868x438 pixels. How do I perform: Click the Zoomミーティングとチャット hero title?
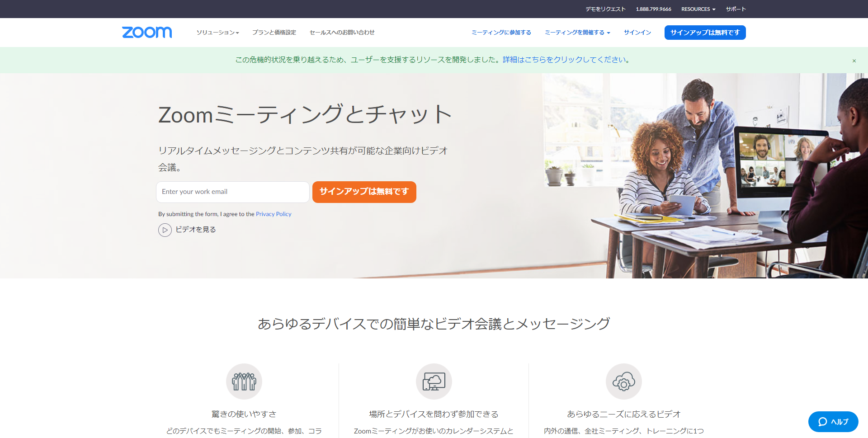click(x=305, y=114)
